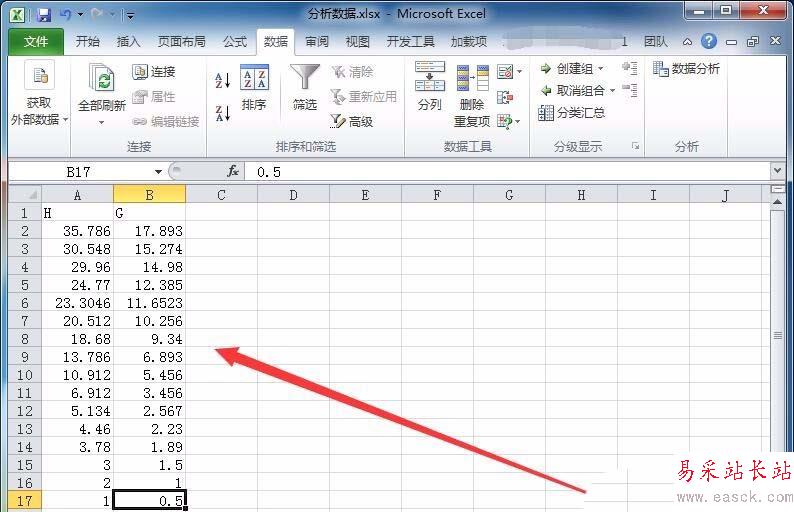Select row 9 header

(x=25, y=357)
